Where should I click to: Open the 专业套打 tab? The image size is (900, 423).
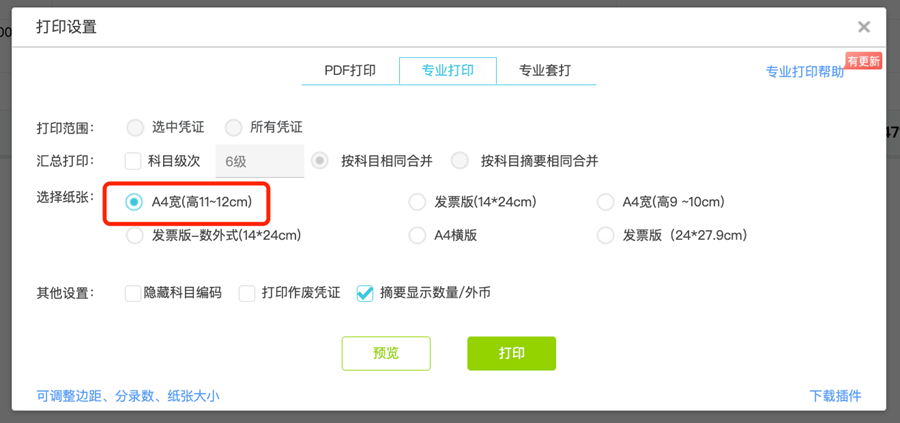(545, 71)
